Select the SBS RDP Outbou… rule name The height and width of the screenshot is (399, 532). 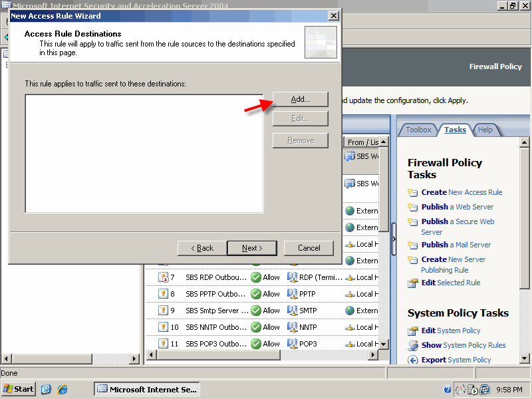pyautogui.click(x=215, y=277)
